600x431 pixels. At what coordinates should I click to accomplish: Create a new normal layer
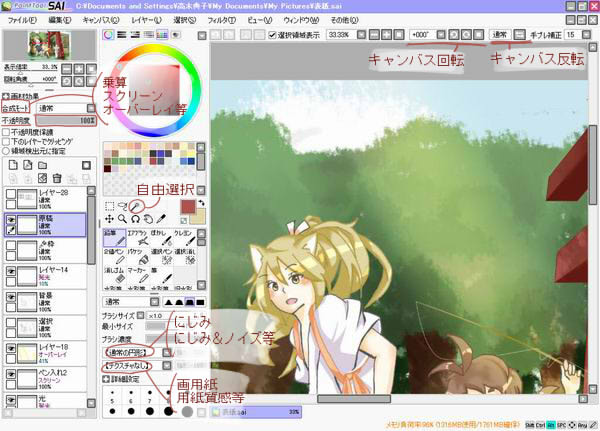pyautogui.click(x=13, y=165)
